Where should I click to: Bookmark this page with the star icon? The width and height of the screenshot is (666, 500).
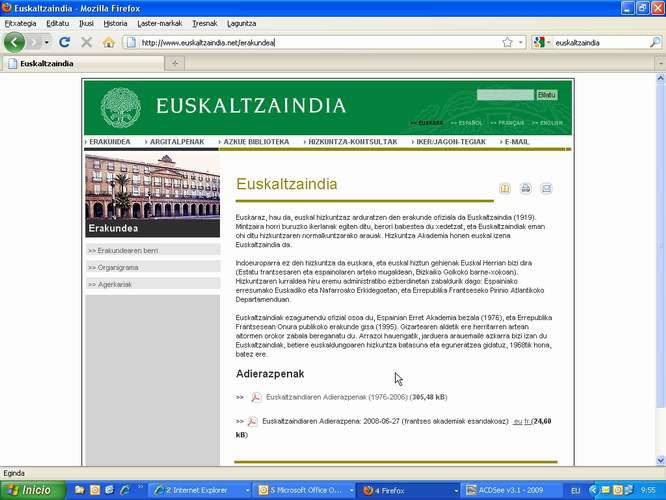507,42
